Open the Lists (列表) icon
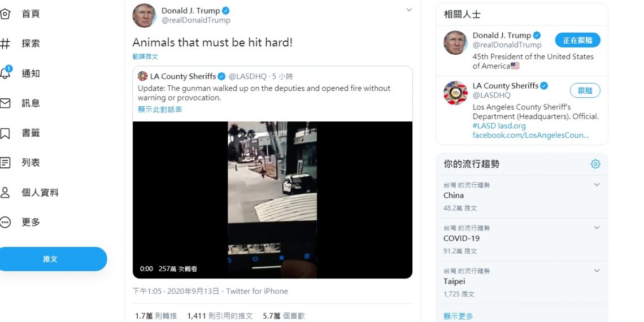644x322 pixels. point(5,163)
